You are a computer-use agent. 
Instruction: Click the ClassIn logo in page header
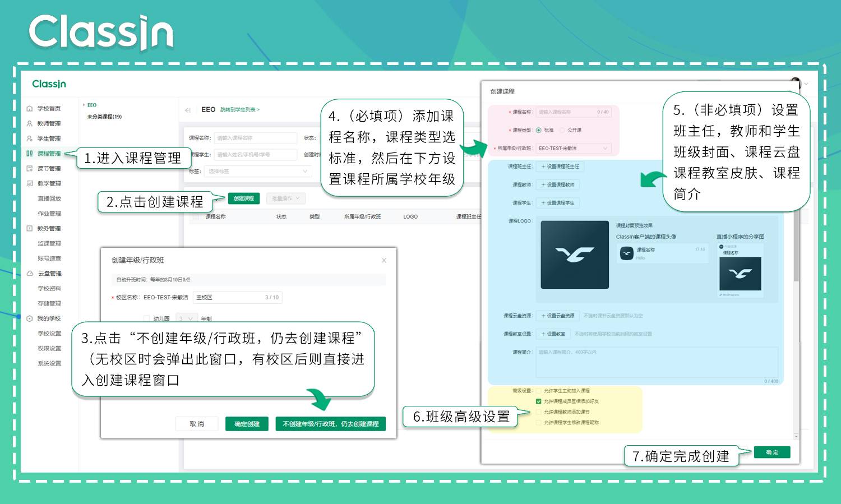pos(49,84)
